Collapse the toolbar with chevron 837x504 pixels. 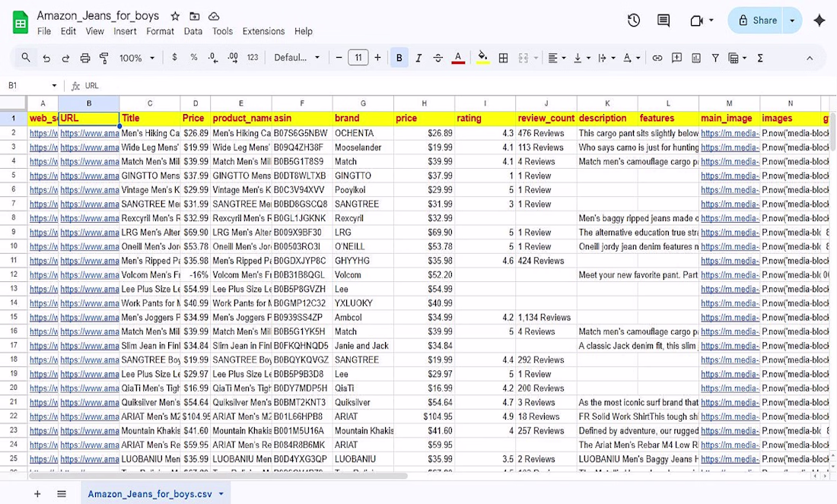pos(810,58)
